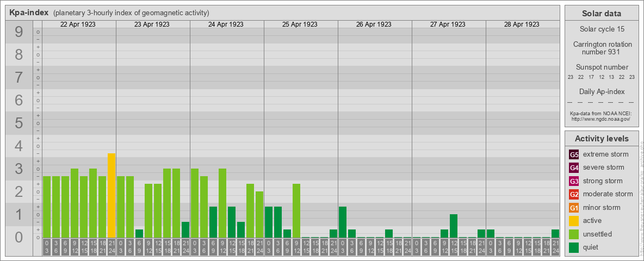Click the tall dark green bar for 26 Apr 0-3

343,222
